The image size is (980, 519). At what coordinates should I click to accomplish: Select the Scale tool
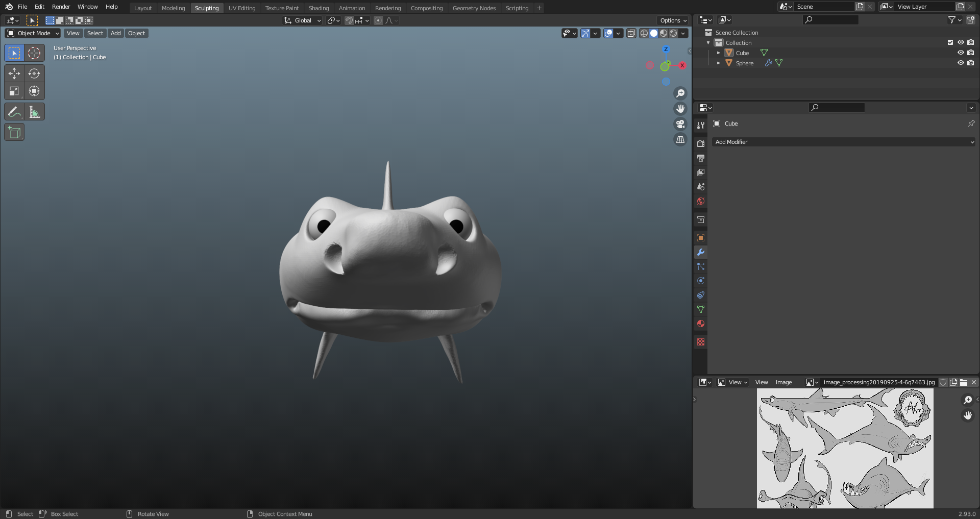14,91
